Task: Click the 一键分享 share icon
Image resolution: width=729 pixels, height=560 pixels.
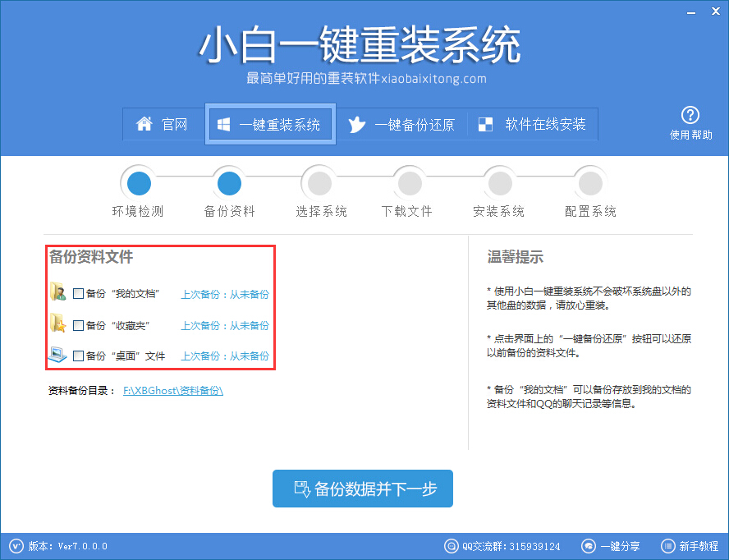Action: click(x=589, y=546)
